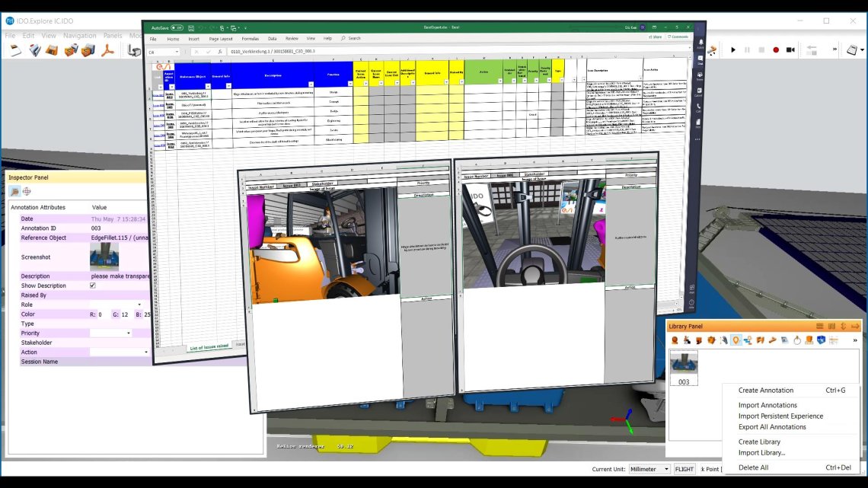Screen dimensions: 868x488
Task: Open the Excel Home ribbon tab
Action: (x=174, y=40)
